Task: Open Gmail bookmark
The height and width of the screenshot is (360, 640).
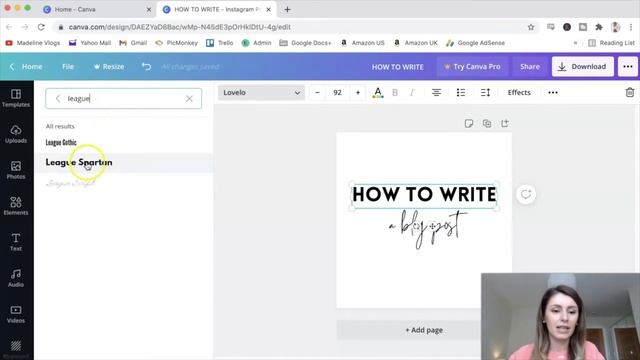Action: [x=133, y=43]
